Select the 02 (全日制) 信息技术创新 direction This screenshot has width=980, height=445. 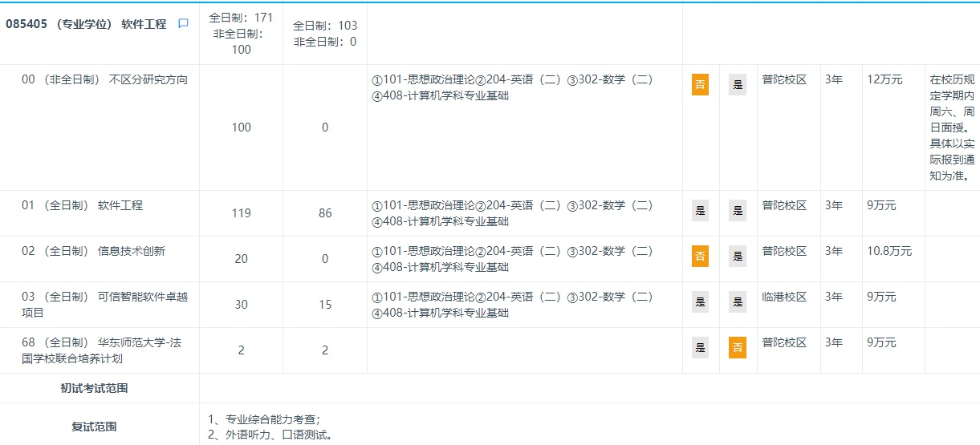93,251
